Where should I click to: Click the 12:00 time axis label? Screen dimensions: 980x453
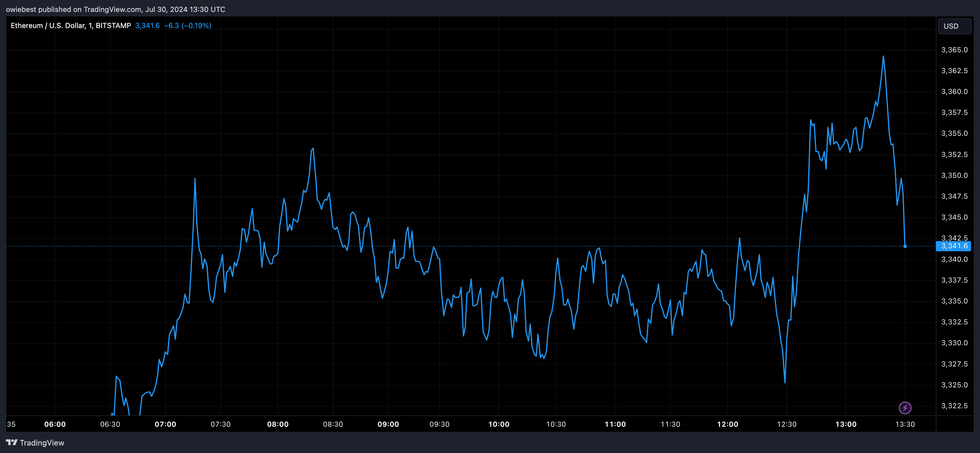coord(727,424)
